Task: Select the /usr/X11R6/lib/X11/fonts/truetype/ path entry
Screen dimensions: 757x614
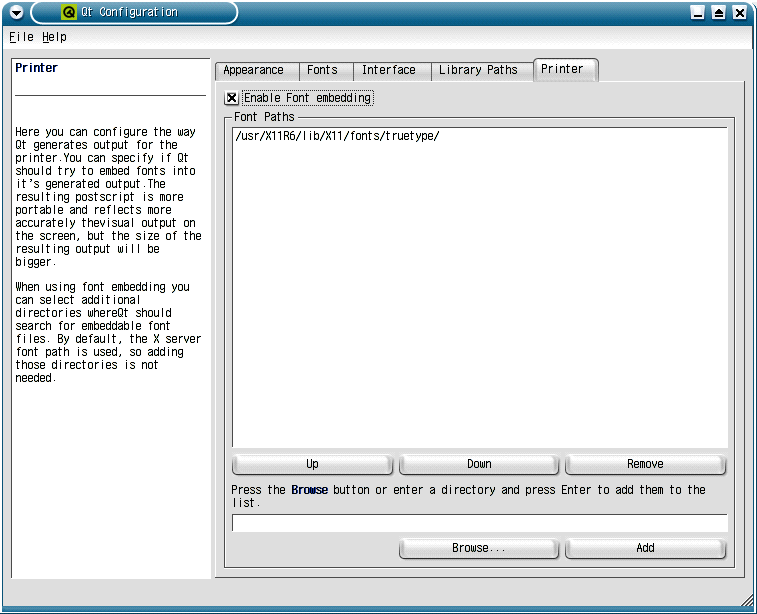Action: pyautogui.click(x=337, y=136)
